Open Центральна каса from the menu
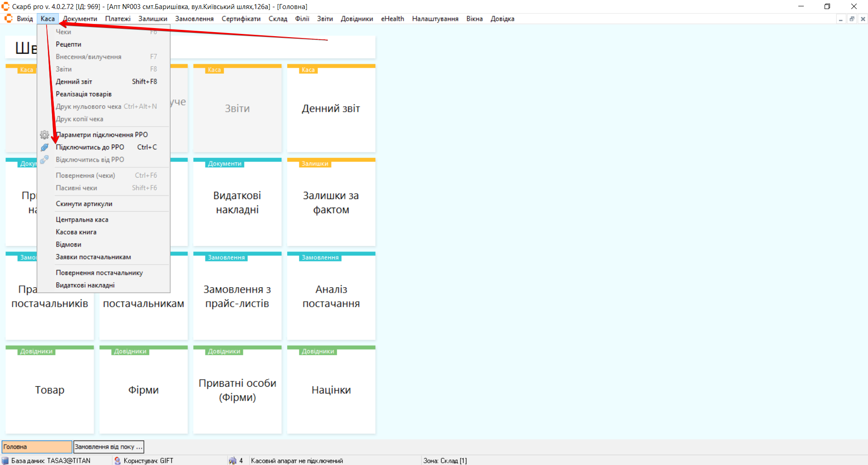 (x=82, y=220)
